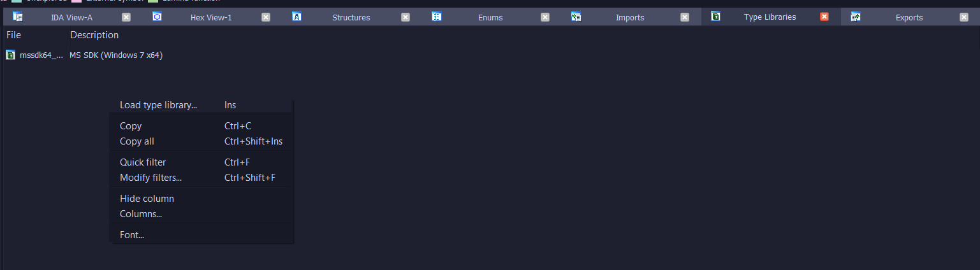980x270 pixels.
Task: Select the Type Libraries tab
Action: 770,17
